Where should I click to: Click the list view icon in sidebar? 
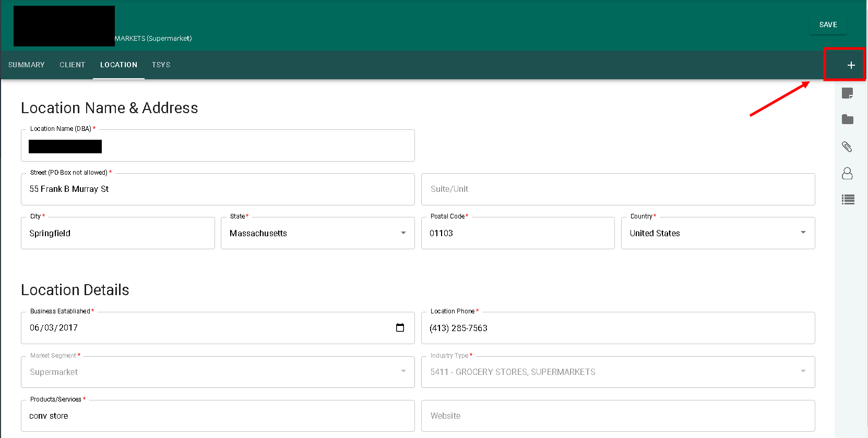click(848, 199)
